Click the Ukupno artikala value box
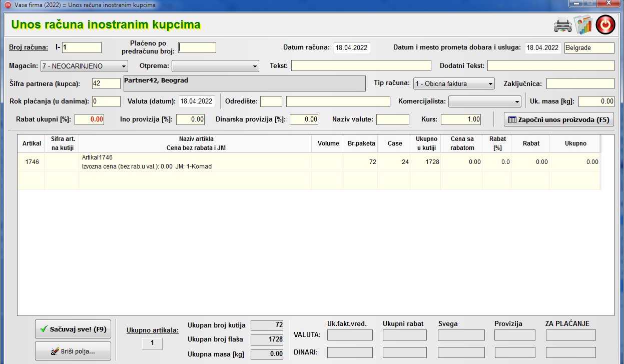This screenshot has height=364, width=624. click(152, 344)
